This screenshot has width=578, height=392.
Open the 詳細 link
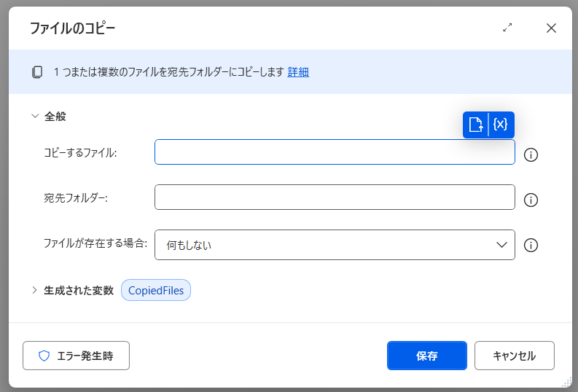pyautogui.click(x=298, y=72)
